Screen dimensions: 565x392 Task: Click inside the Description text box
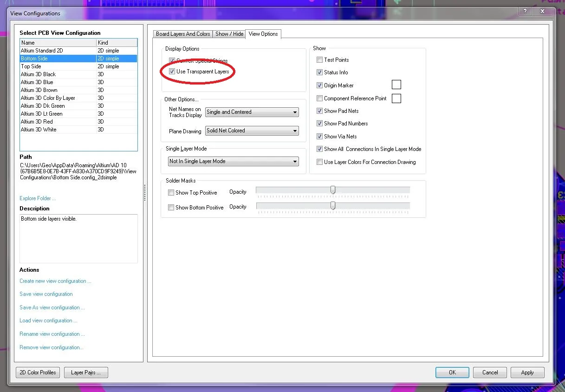tap(78, 238)
